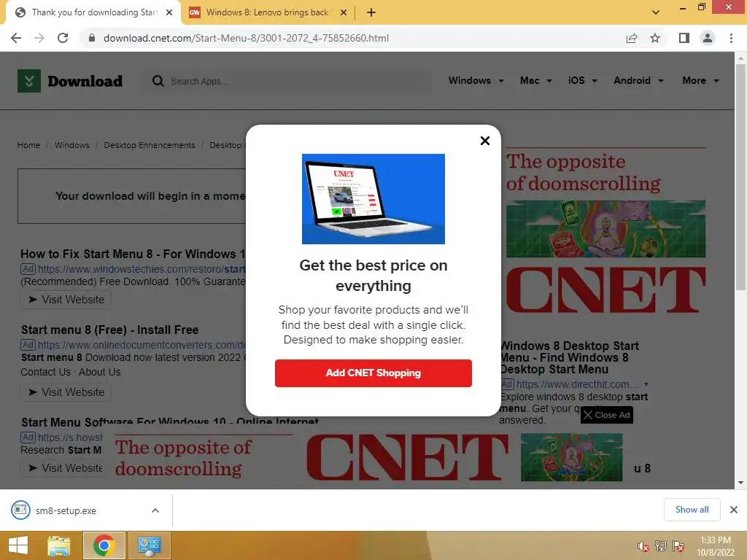The width and height of the screenshot is (747, 560).
Task: Expand sm8-setup.exe download options
Action: [x=155, y=510]
